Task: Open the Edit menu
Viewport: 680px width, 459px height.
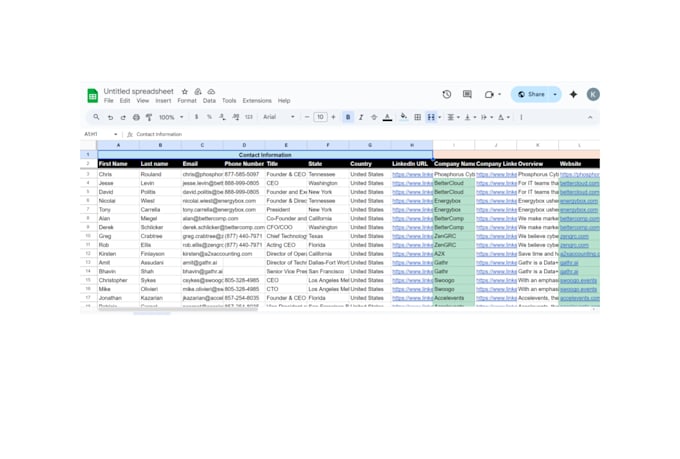Action: pos(125,101)
